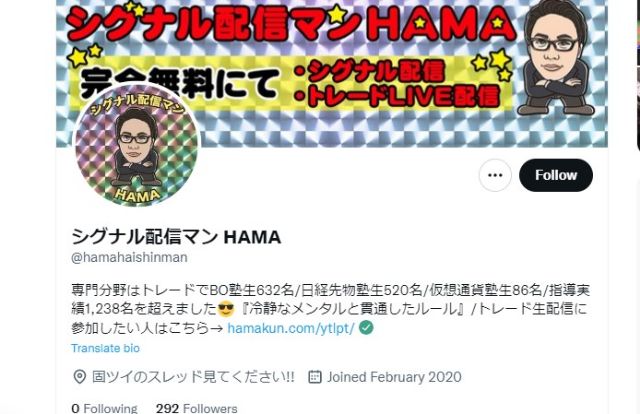Click the sunglasses emoji in bio

point(226,309)
